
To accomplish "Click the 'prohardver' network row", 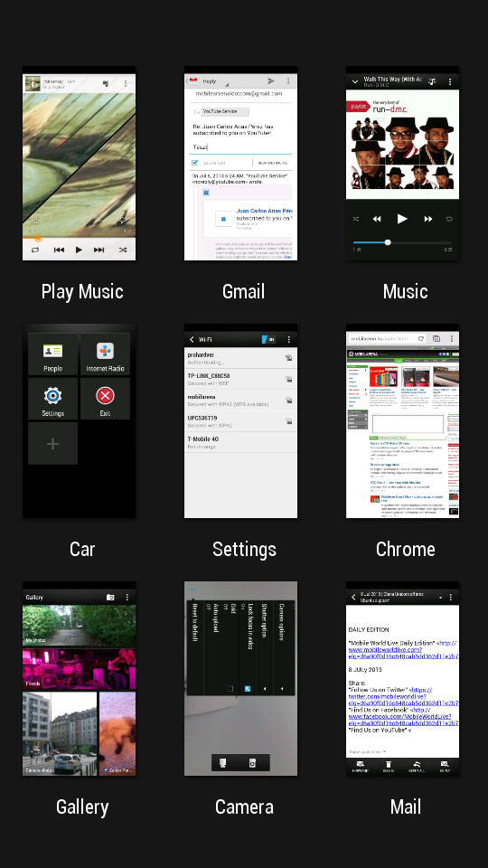I will pyautogui.click(x=240, y=358).
